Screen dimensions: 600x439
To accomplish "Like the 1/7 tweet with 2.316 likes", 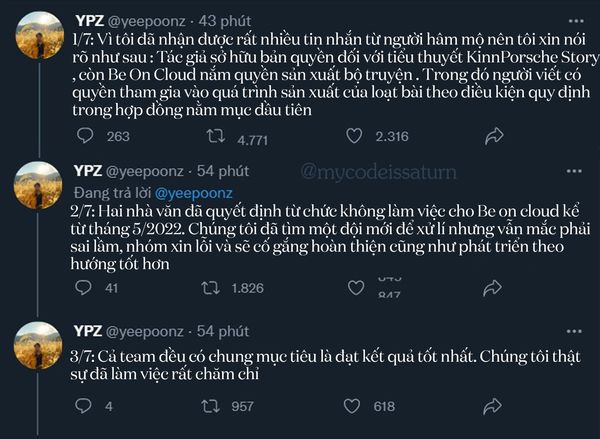I will point(355,137).
